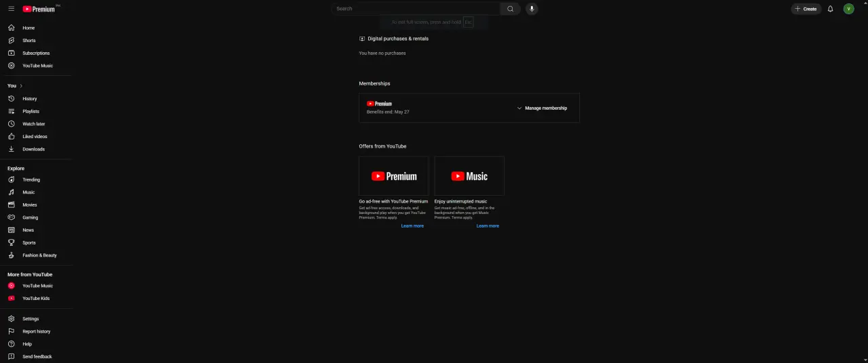Screen dimensions: 868x363
Task: Click 'Offers from YouTube' heading
Action: [382, 146]
